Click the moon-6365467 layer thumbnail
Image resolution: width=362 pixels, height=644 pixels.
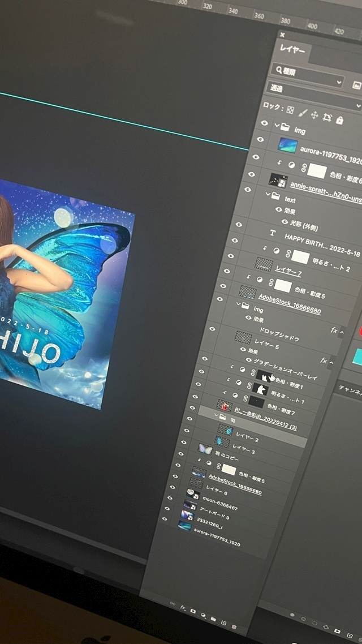point(193,494)
